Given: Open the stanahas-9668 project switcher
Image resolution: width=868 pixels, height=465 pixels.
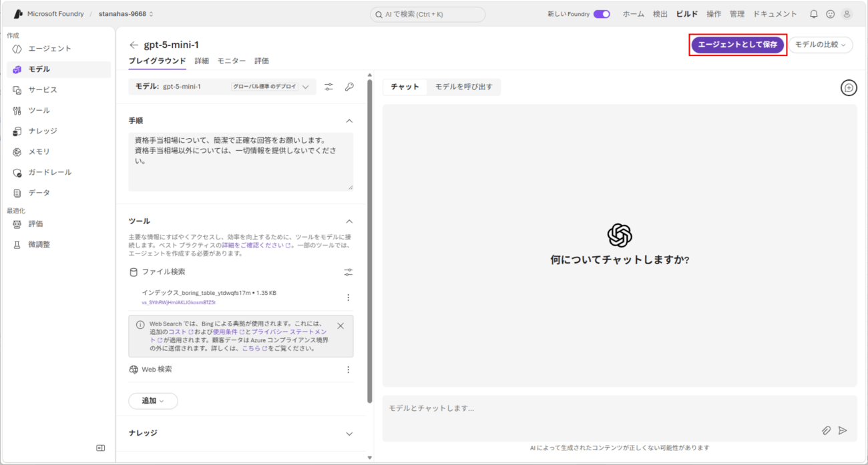Looking at the screenshot, I should (x=126, y=14).
